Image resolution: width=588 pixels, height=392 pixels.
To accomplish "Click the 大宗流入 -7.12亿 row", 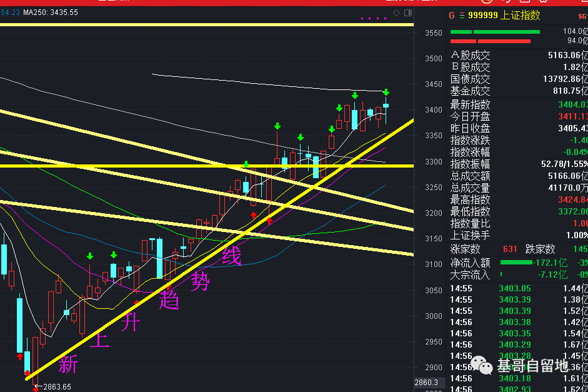I will (519, 275).
